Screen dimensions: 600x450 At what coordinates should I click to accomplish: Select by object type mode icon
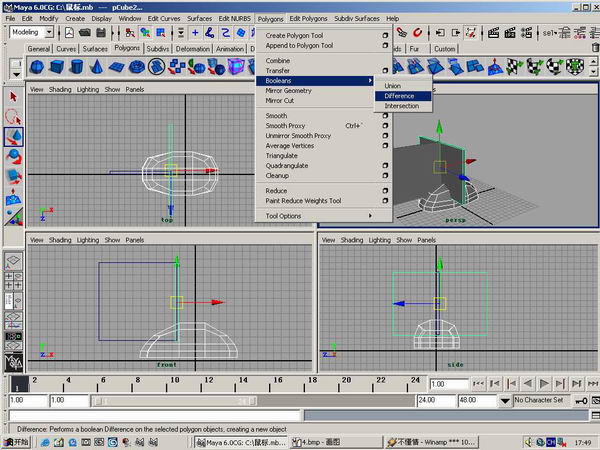coord(145,33)
